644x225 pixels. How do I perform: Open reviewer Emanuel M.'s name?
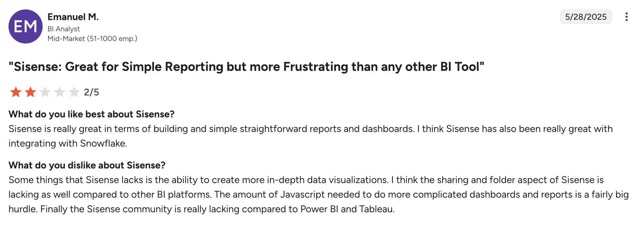pos(73,17)
